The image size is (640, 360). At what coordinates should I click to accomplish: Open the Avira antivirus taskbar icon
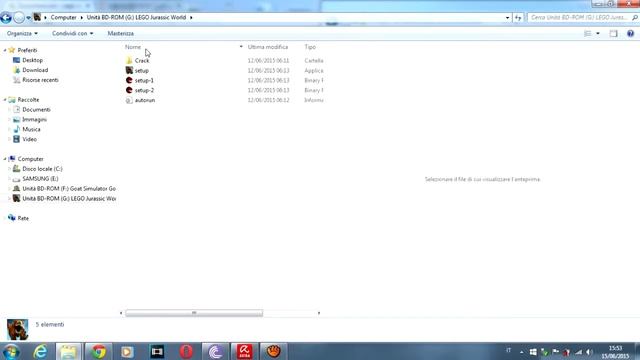pos(244,351)
